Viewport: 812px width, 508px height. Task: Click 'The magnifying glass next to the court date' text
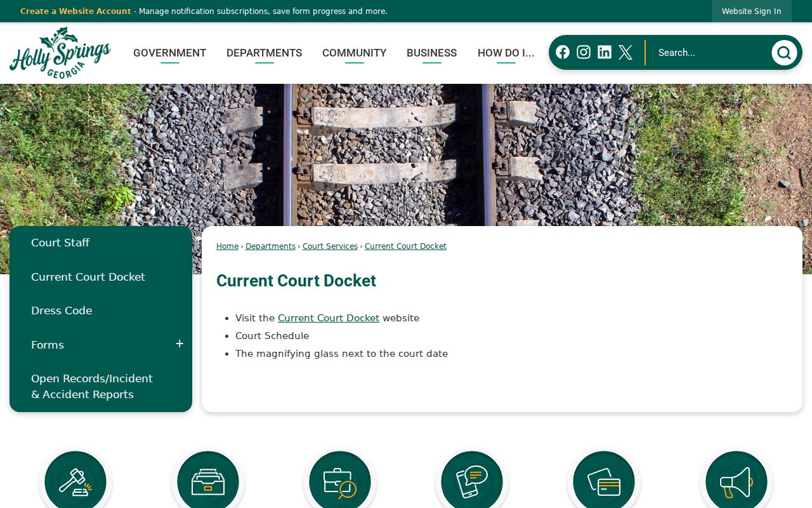point(341,354)
